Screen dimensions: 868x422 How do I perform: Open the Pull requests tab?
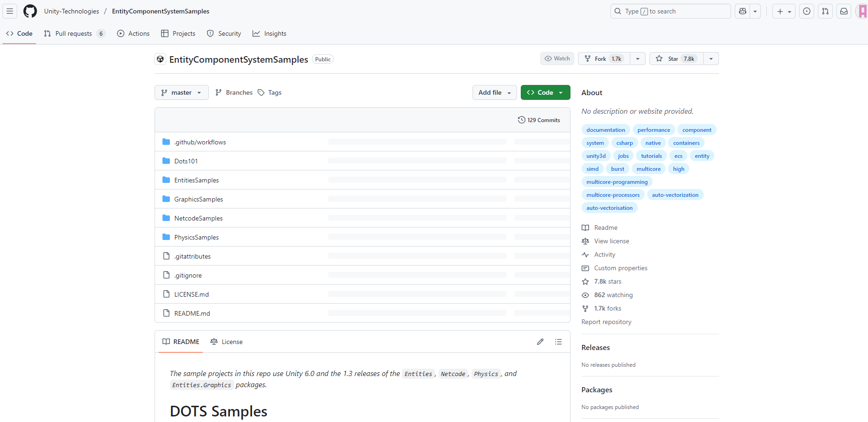point(75,33)
